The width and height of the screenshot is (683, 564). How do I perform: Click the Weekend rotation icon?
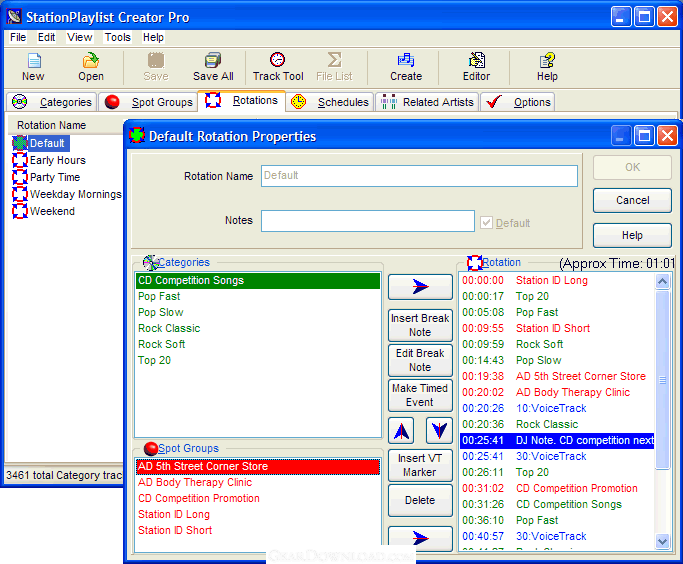pos(20,211)
